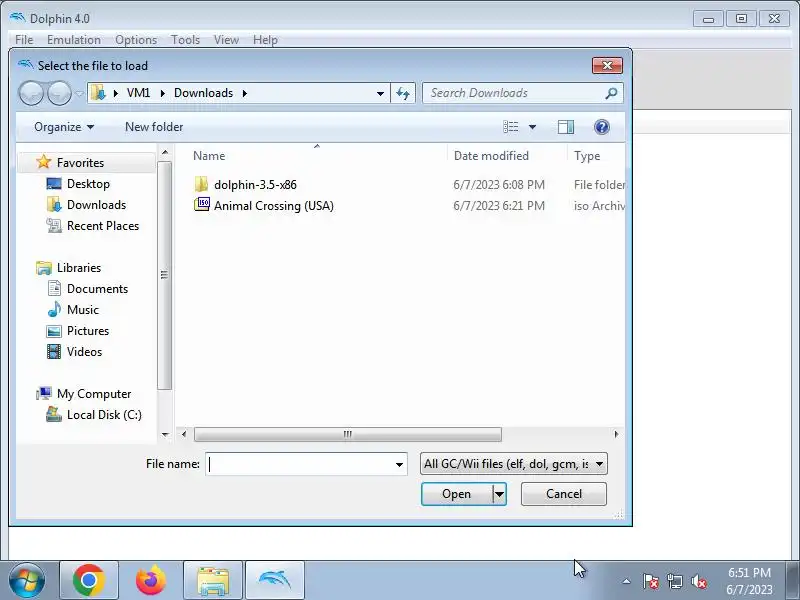Click the Libraries icon in sidebar

[44, 268]
